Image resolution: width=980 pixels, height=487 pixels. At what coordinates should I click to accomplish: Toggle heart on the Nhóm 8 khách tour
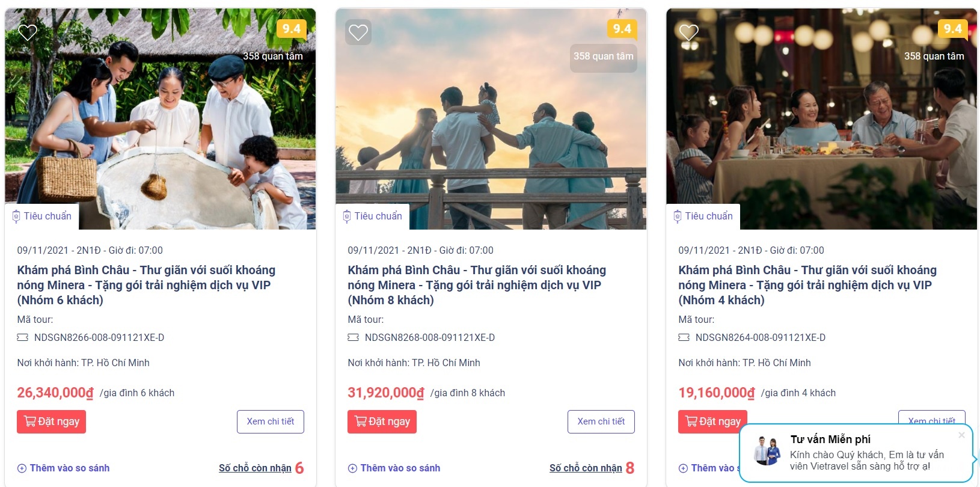(358, 32)
